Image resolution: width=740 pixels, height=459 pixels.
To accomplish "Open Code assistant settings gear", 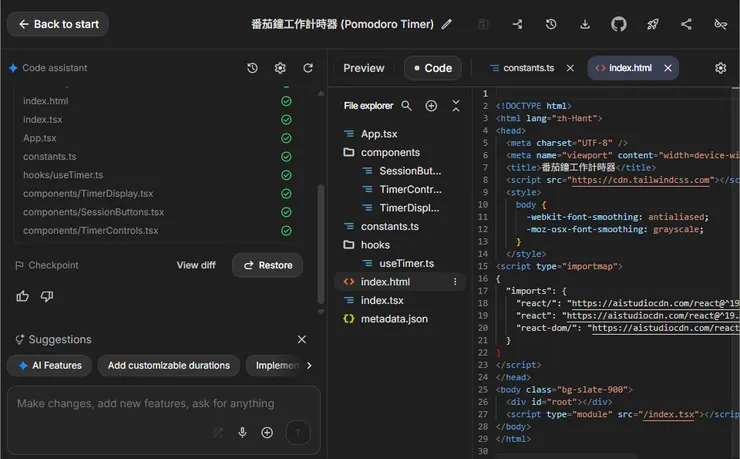I will [x=280, y=68].
